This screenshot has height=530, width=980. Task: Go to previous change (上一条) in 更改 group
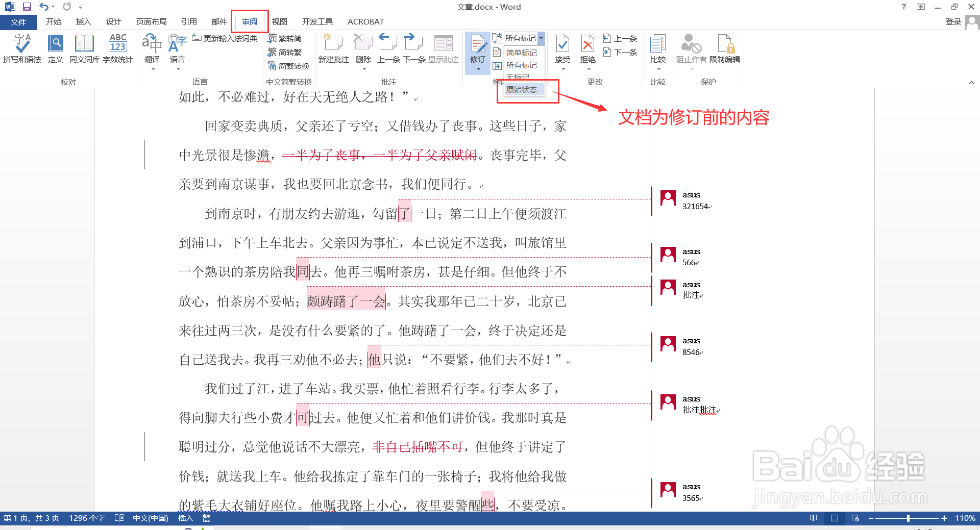620,38
